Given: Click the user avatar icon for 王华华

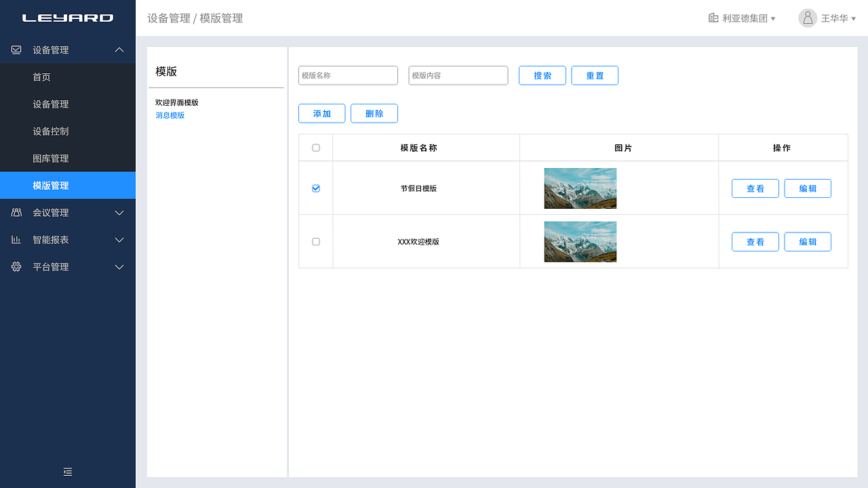Looking at the screenshot, I should pos(807,18).
